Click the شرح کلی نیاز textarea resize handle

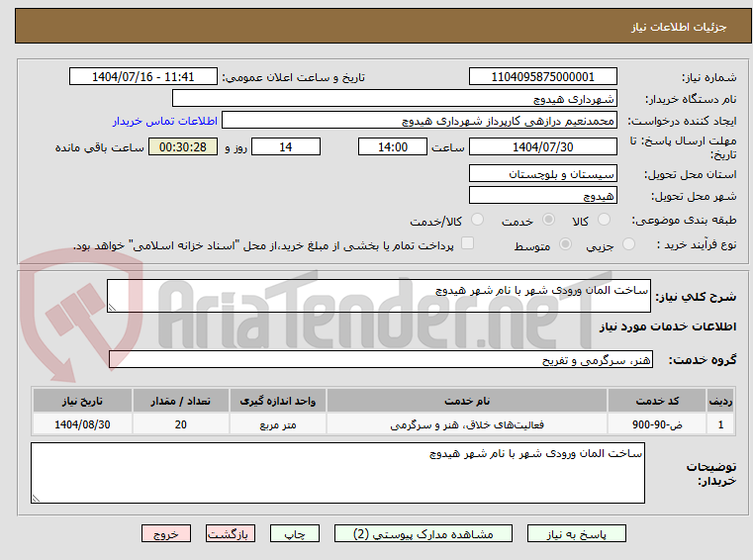click(x=113, y=308)
